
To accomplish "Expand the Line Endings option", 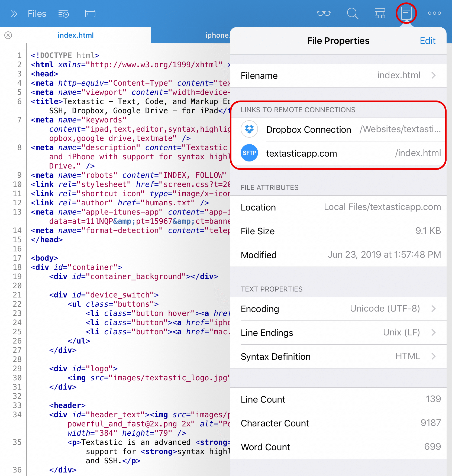I will (x=338, y=333).
